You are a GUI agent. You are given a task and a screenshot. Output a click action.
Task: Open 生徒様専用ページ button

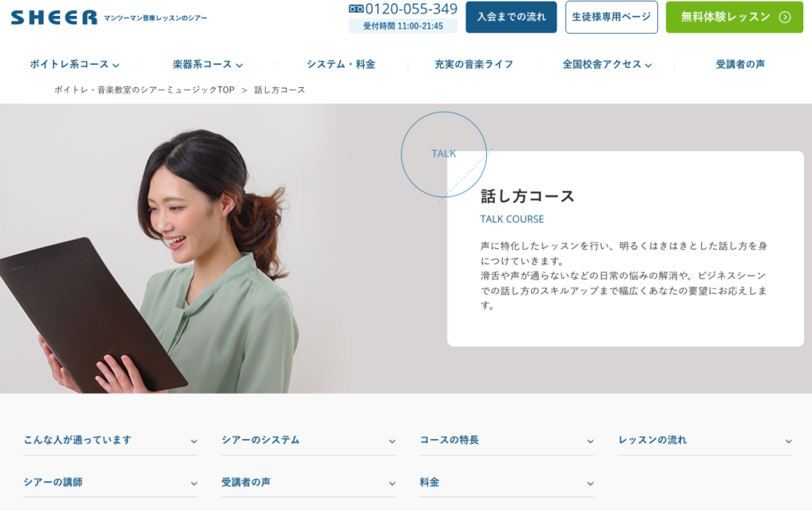click(x=611, y=17)
